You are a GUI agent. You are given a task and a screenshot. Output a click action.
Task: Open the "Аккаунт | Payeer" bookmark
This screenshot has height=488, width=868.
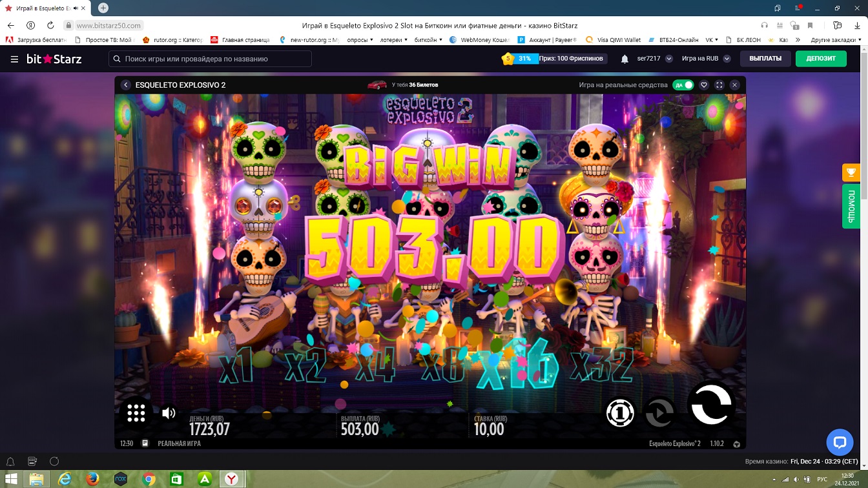[547, 40]
